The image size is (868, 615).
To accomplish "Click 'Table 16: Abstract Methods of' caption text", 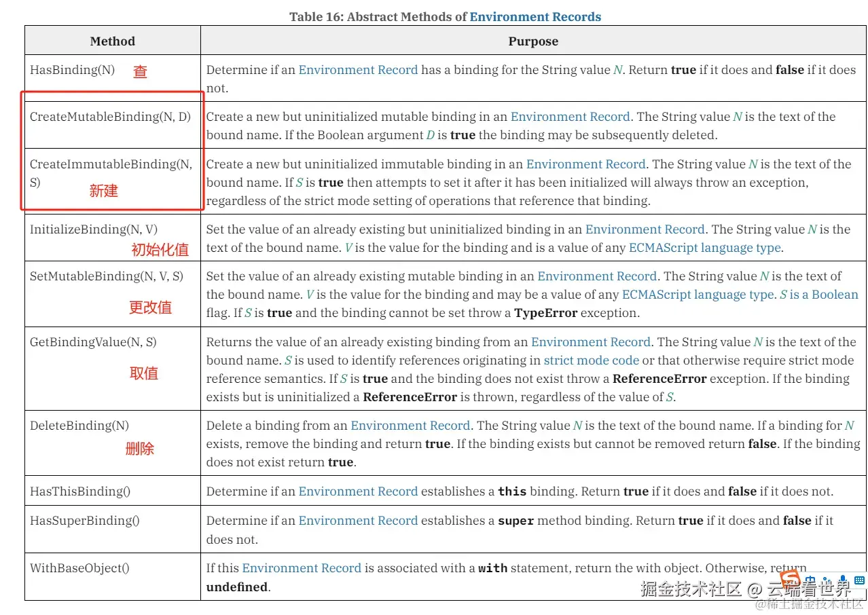I will 378,17.
